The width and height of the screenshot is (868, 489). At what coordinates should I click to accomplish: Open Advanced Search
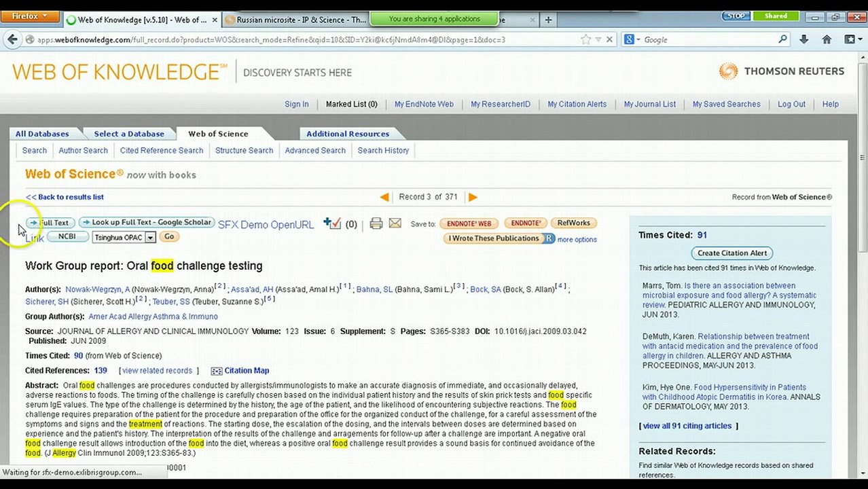coord(315,150)
